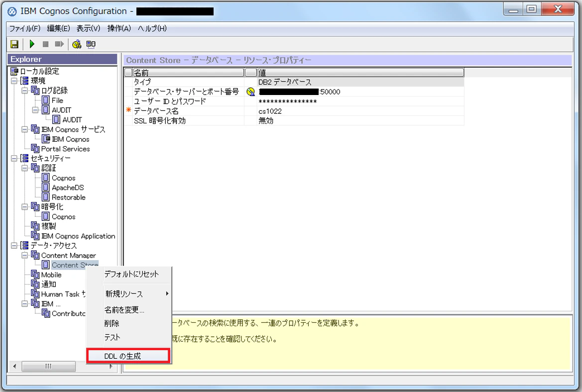This screenshot has width=582, height=392.
Task: Open the 表示(V) menu
Action: pos(88,28)
